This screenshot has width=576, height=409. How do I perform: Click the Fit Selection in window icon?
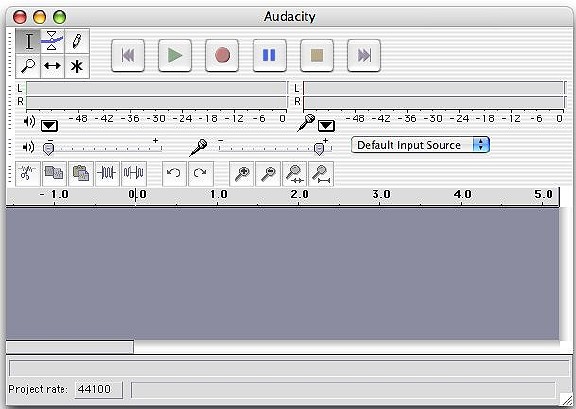click(294, 173)
